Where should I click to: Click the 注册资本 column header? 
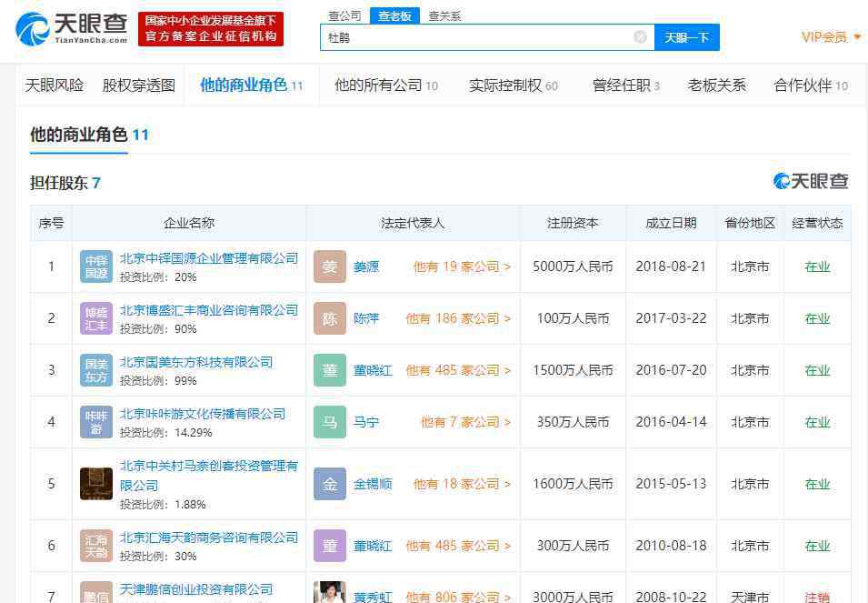tap(573, 223)
